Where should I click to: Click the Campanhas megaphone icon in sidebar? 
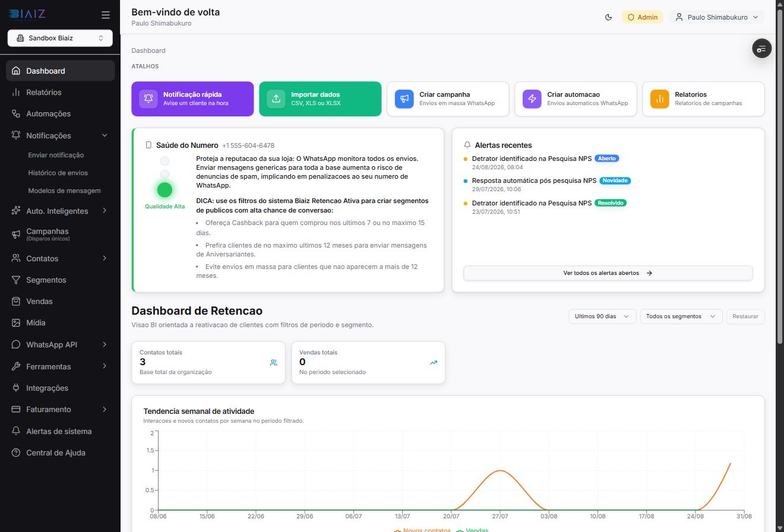pos(16,235)
